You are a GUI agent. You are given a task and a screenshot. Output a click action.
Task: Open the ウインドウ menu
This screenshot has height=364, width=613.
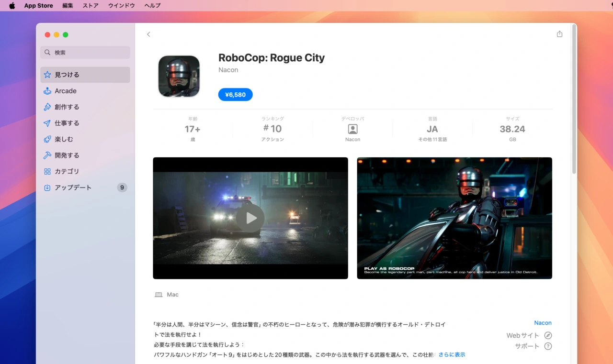pyautogui.click(x=121, y=6)
